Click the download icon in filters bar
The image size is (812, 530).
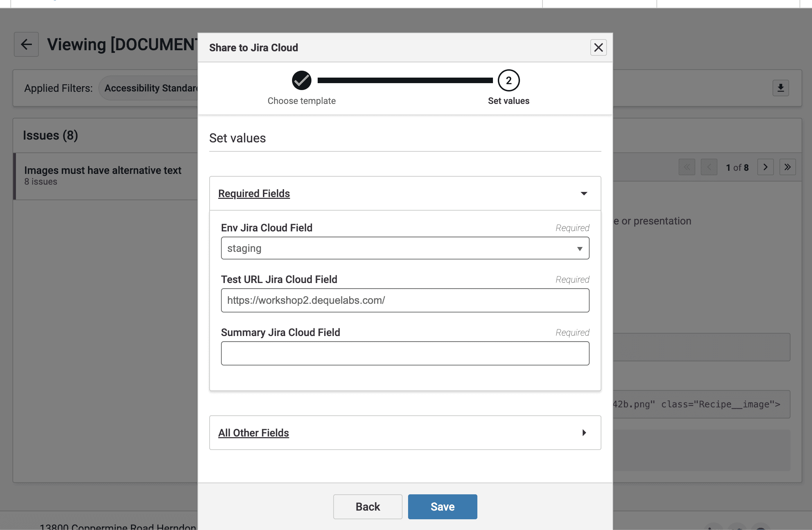[x=780, y=88]
